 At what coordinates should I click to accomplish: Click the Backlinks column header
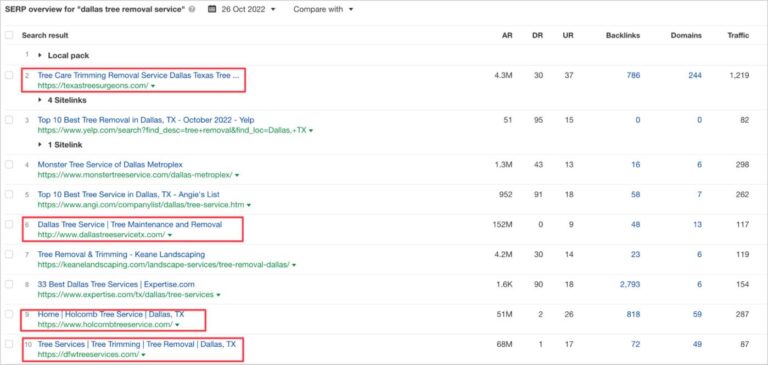[623, 35]
